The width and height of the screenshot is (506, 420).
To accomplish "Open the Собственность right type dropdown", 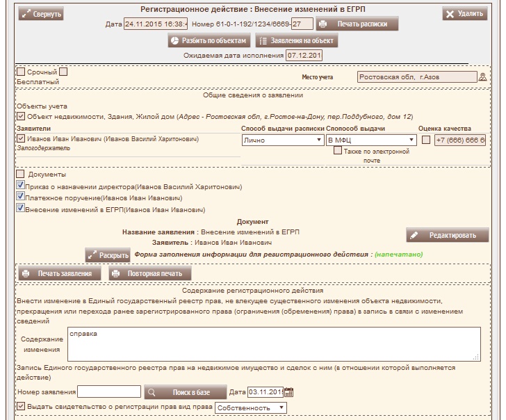I will [x=252, y=407].
